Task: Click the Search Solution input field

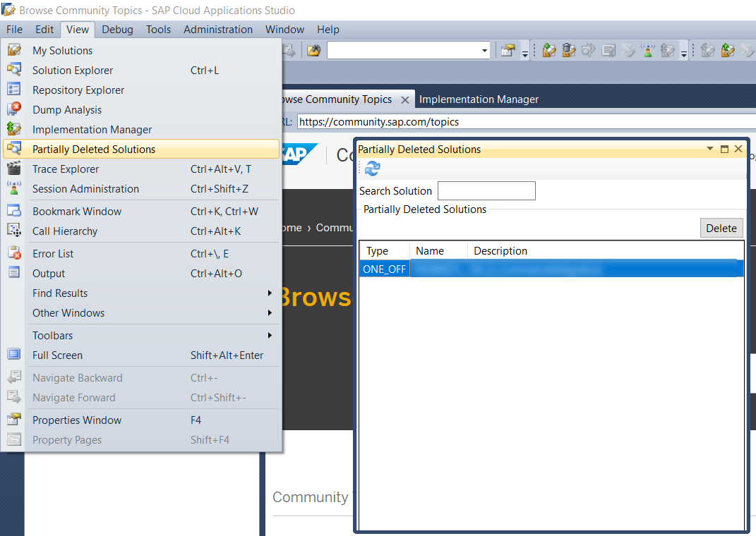Action: click(486, 190)
